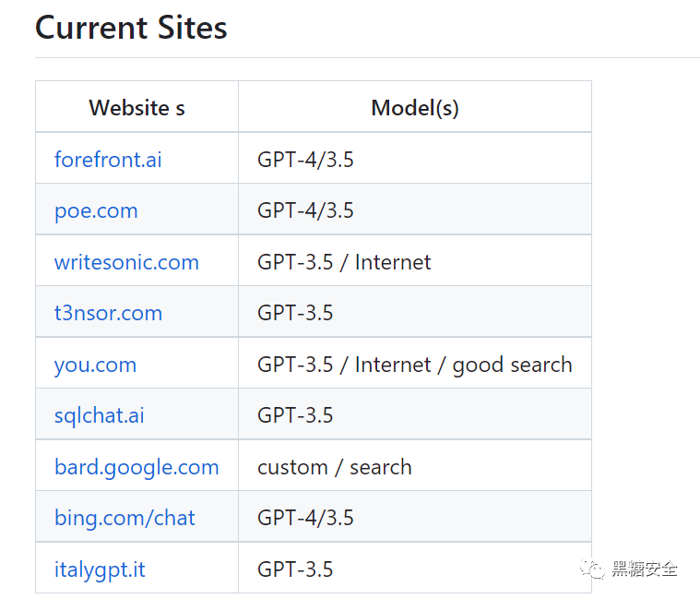Click the "GPT-3.5 / Internet" cell for writesonic

pyautogui.click(x=344, y=262)
